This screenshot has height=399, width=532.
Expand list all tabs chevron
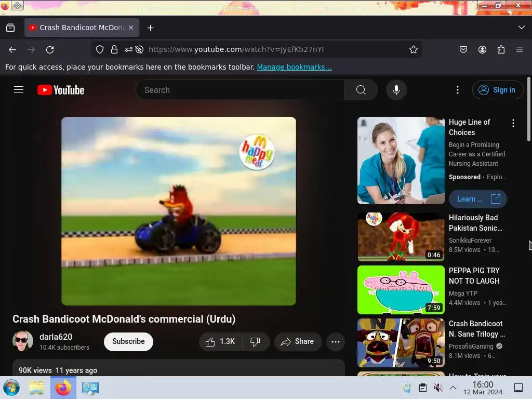pos(522,28)
